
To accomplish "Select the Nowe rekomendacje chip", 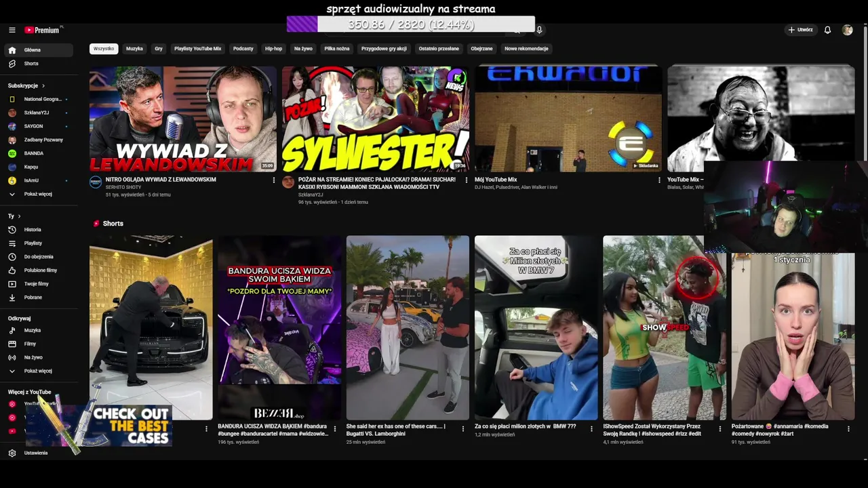I will coord(526,49).
